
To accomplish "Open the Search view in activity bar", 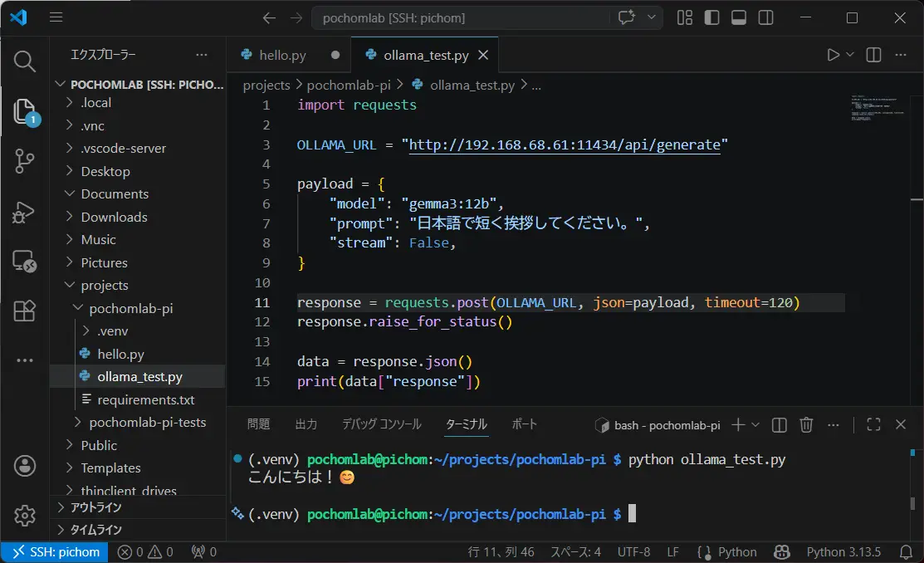I will (x=24, y=61).
